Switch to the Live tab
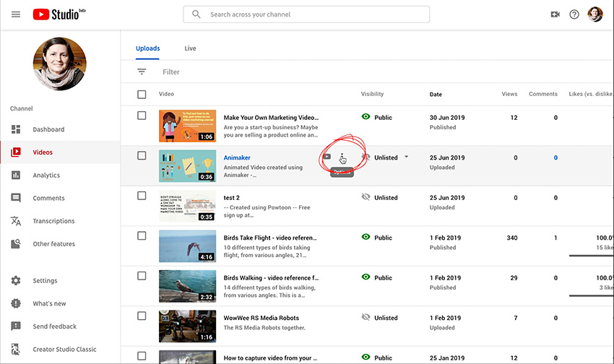Viewport: 614px width, 364px height. pos(190,48)
